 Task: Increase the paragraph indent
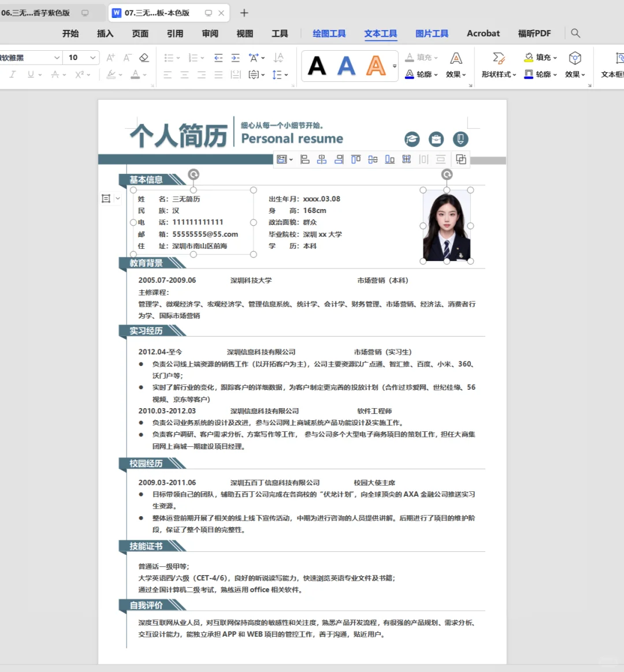coord(236,57)
